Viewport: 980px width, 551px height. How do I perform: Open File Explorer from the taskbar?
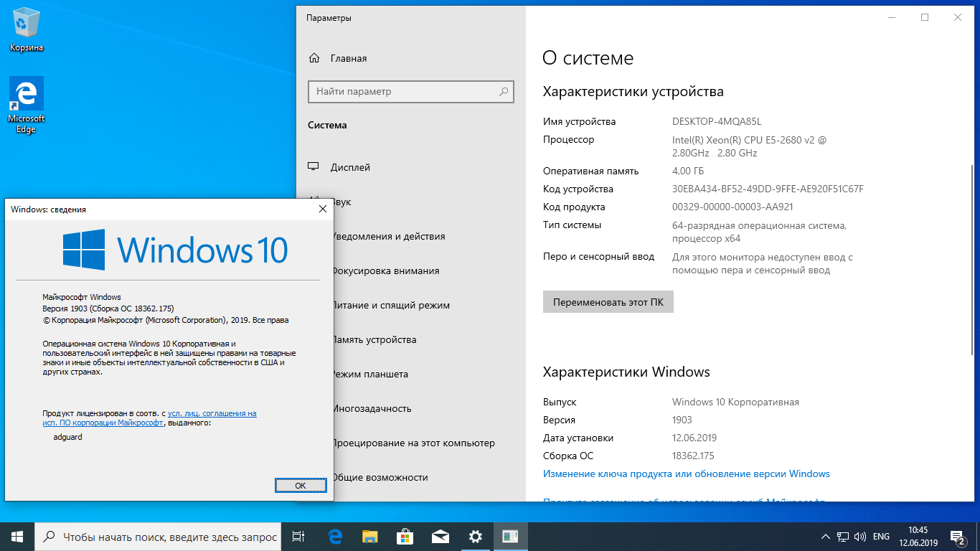pyautogui.click(x=369, y=537)
